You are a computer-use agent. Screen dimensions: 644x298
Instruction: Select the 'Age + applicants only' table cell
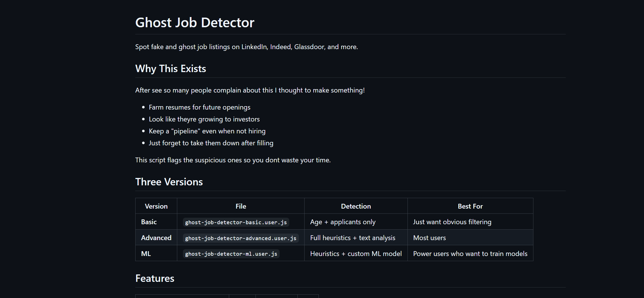click(x=343, y=222)
